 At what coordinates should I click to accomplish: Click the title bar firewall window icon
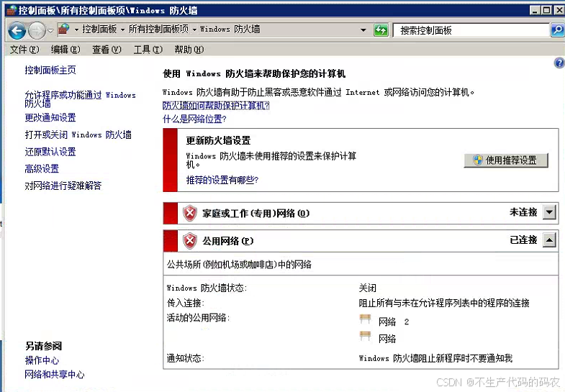[x=12, y=10]
